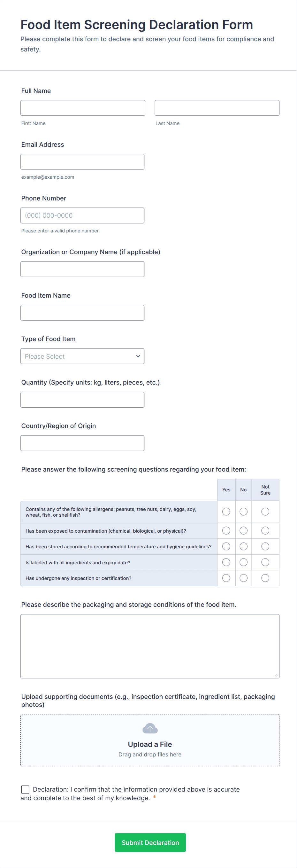Select Not Sure for stored per guidelines

pos(265,546)
